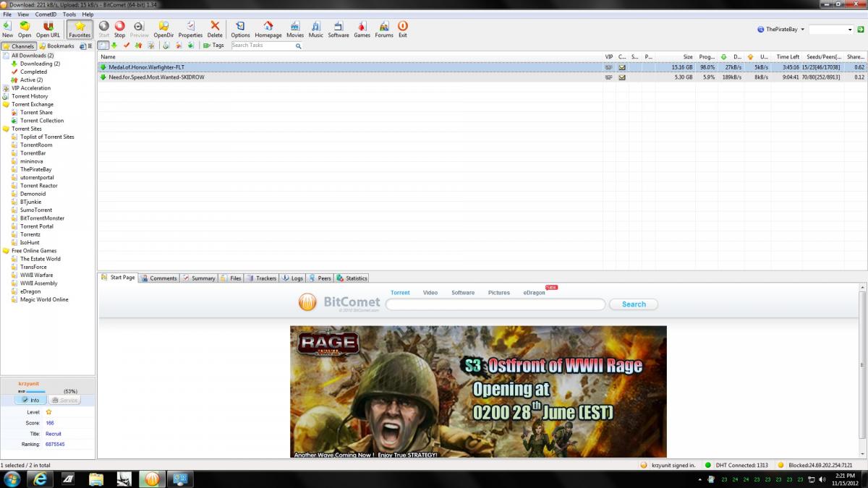Click the BitComet start page search box
868x488 pixels.
(495, 304)
